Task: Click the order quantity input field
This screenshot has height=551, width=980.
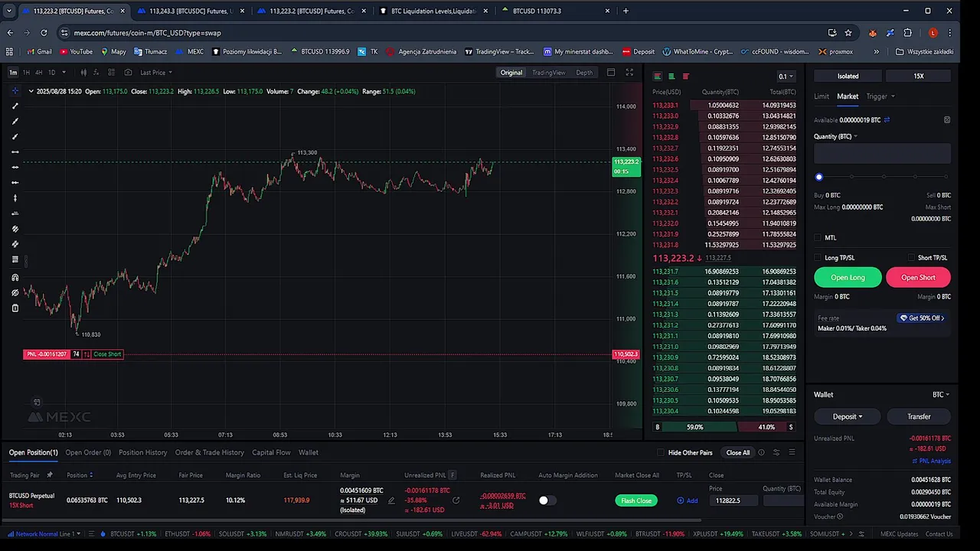Action: coord(882,153)
